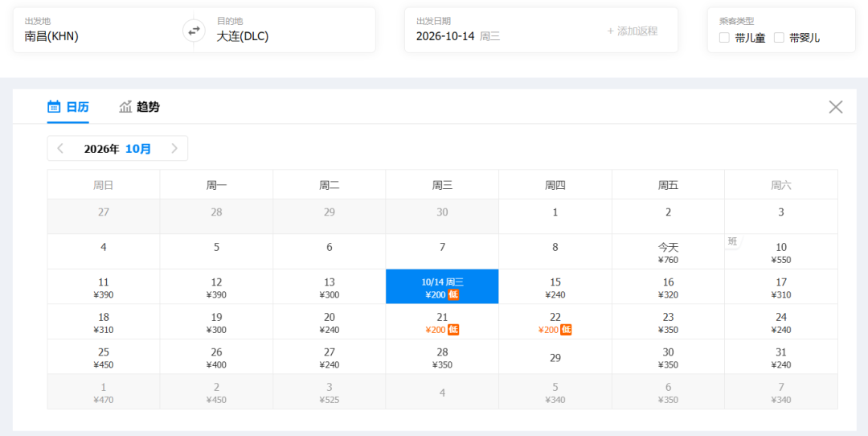The image size is (868, 436).
Task: Select November 2 priced ¥450
Action: pyautogui.click(x=216, y=392)
